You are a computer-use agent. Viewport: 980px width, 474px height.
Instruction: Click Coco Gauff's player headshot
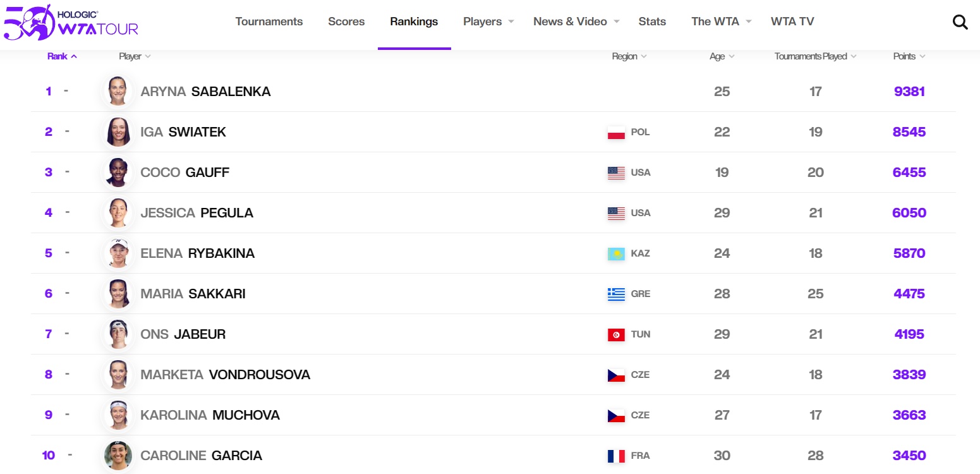point(118,172)
